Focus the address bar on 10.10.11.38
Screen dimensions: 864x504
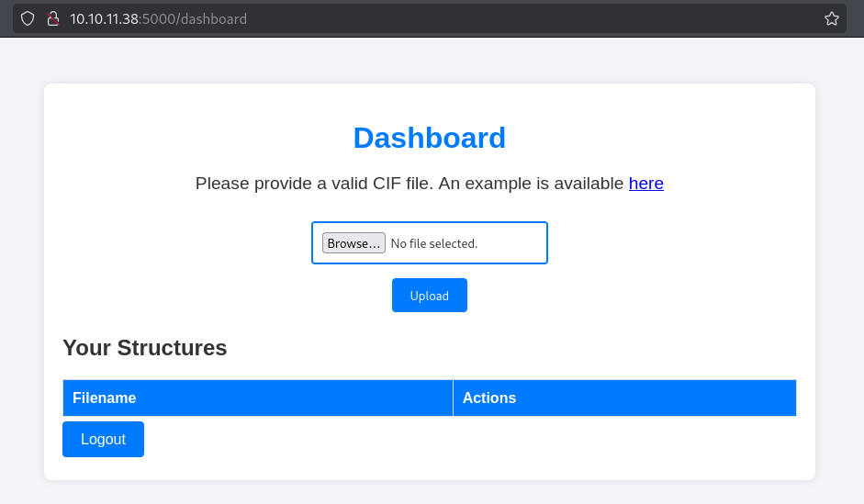tap(104, 18)
